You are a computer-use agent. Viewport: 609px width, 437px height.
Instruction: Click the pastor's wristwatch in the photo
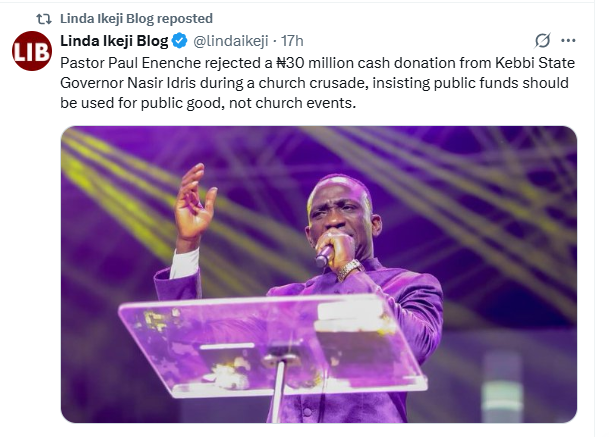[x=349, y=269]
